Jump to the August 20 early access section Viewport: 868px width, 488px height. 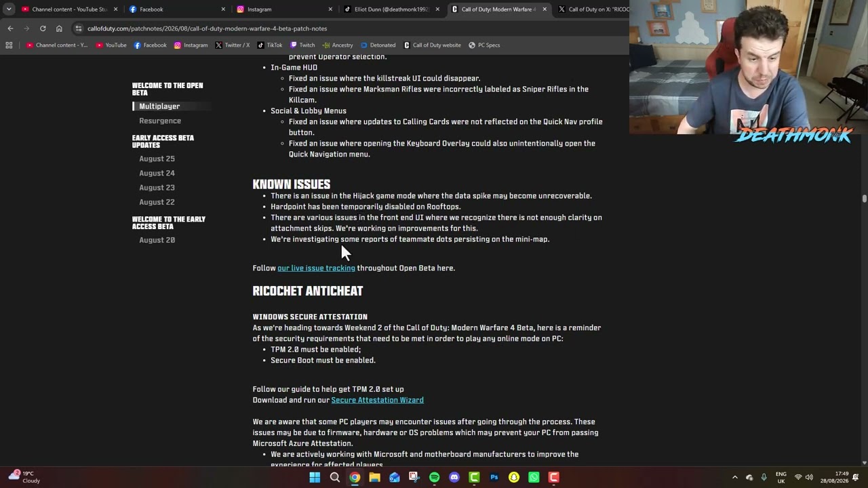(157, 240)
